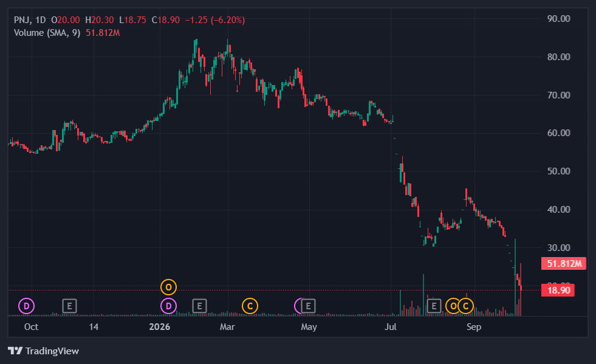Click the orange C marker after Mar

250,306
